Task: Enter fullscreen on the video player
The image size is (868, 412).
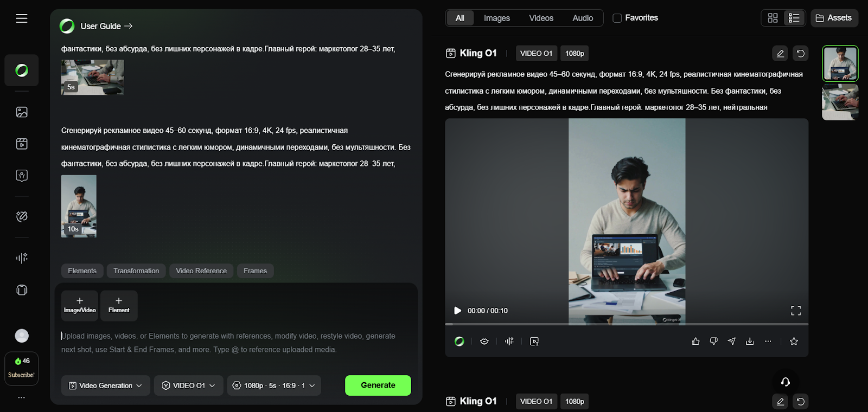Action: [x=795, y=311]
